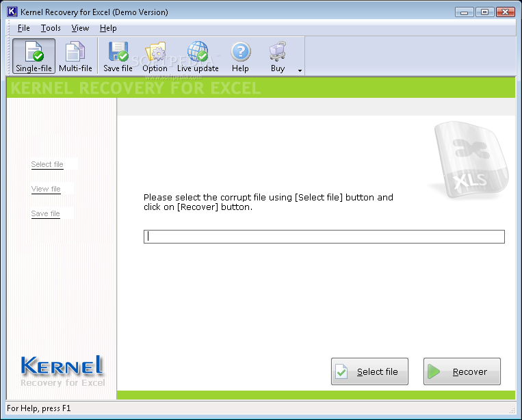The height and width of the screenshot is (420, 522).
Task: Click the 'For Help, press F1' status text
Action: pyautogui.click(x=39, y=408)
